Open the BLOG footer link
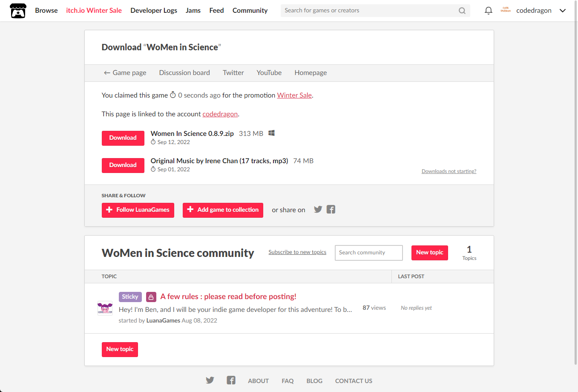This screenshot has width=578, height=392. click(x=314, y=381)
